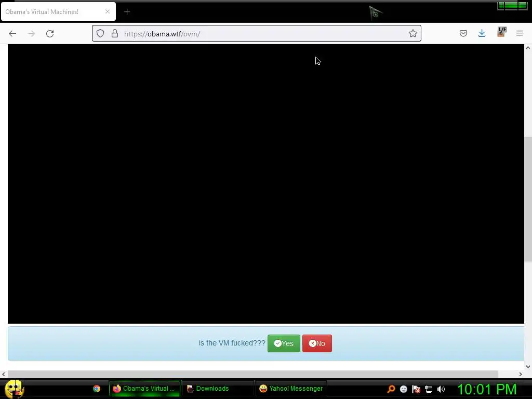Click the L/F extension icon
The height and width of the screenshot is (399, 532).
tap(501, 32)
